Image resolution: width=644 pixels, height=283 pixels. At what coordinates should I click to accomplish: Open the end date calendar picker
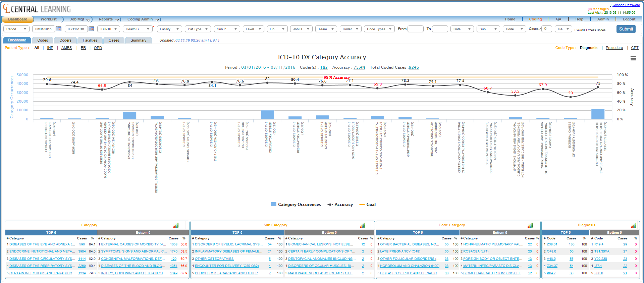tap(91, 29)
